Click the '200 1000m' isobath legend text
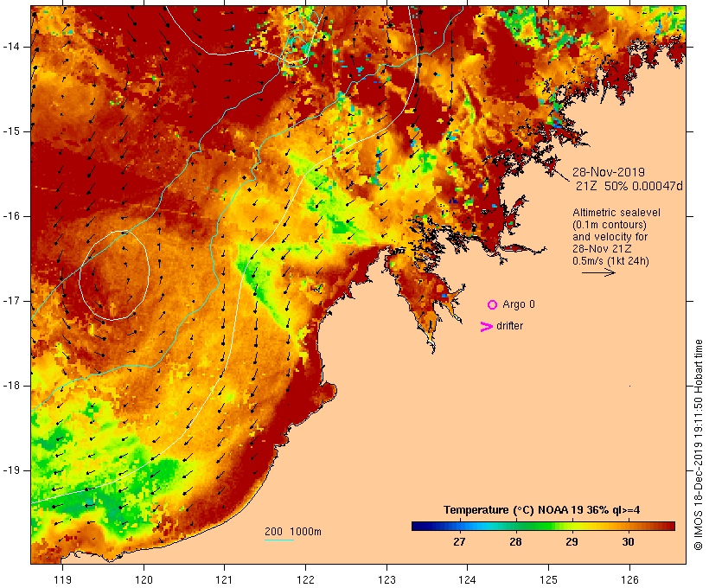The height and width of the screenshot is (588, 709). click(x=293, y=532)
